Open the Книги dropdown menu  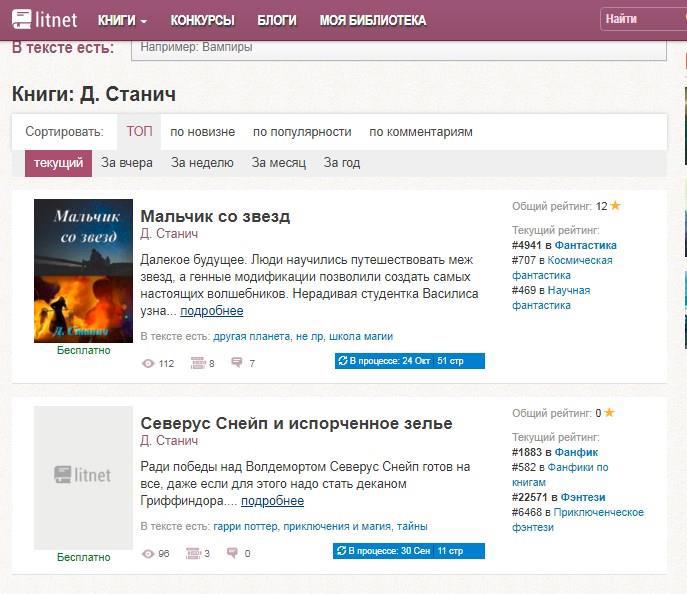tap(122, 20)
